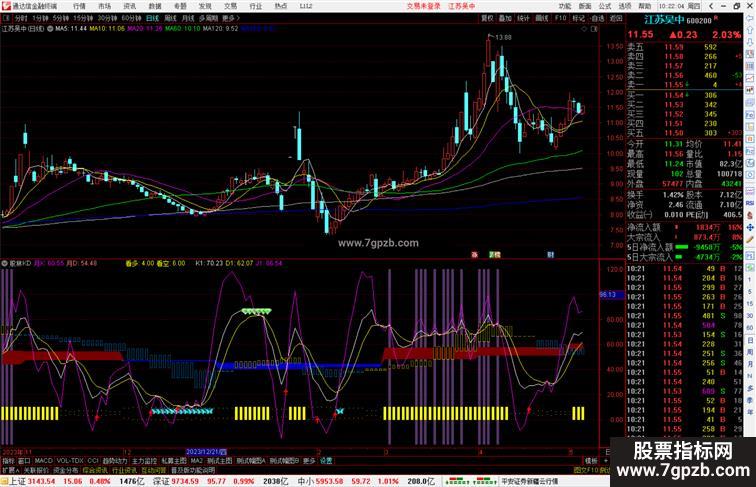Click the 标记 mark button
The width and height of the screenshot is (756, 487).
579,18
